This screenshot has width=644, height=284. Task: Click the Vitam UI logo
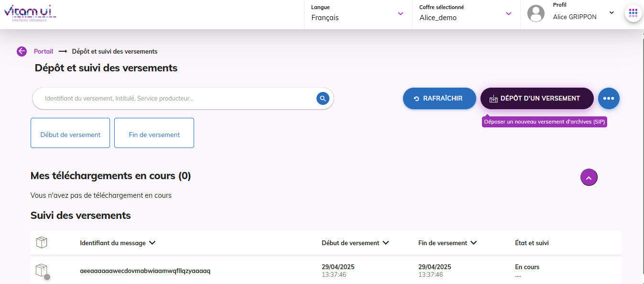coord(30,13)
